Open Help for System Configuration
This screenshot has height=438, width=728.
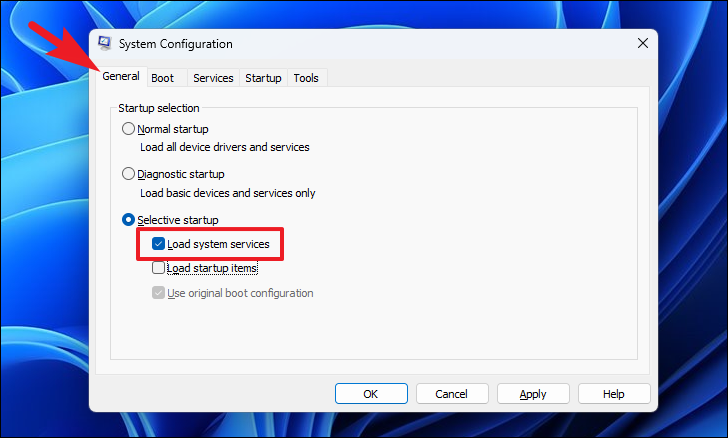point(614,394)
